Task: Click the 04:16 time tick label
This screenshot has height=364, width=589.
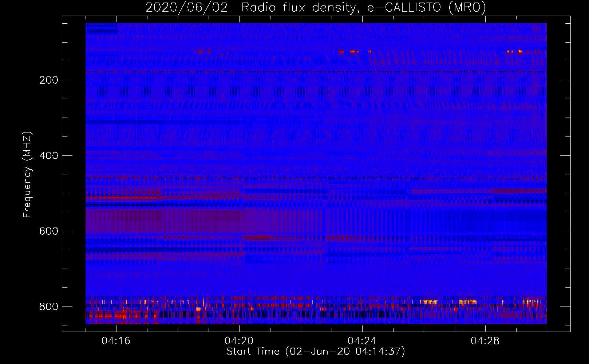Action: 116,341
